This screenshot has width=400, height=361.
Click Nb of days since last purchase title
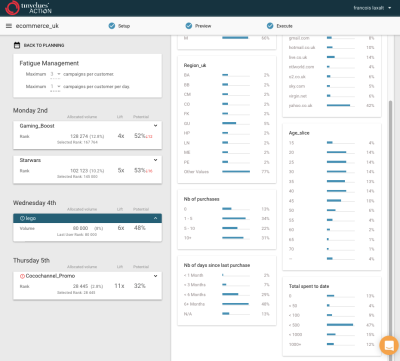click(x=217, y=265)
